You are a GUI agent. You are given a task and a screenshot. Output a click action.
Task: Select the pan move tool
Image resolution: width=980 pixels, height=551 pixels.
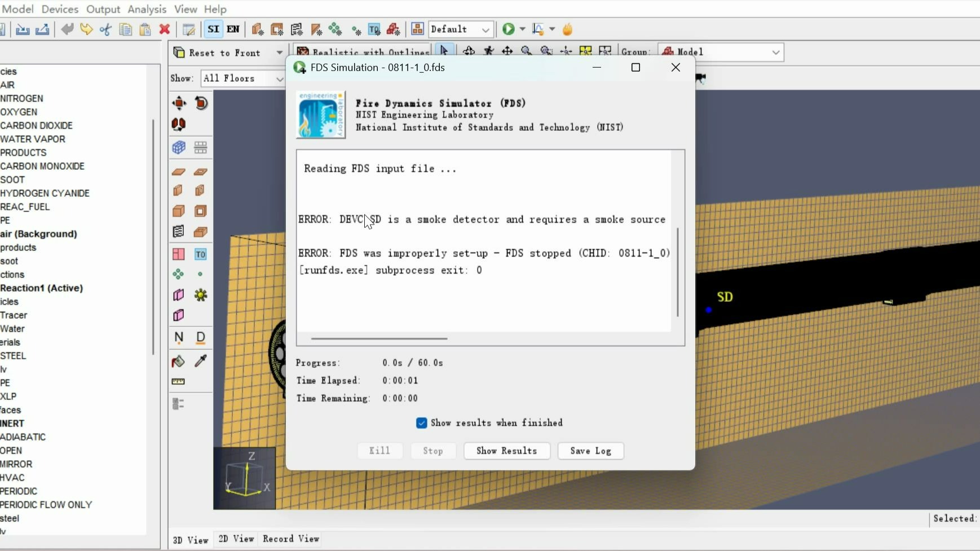tap(507, 51)
